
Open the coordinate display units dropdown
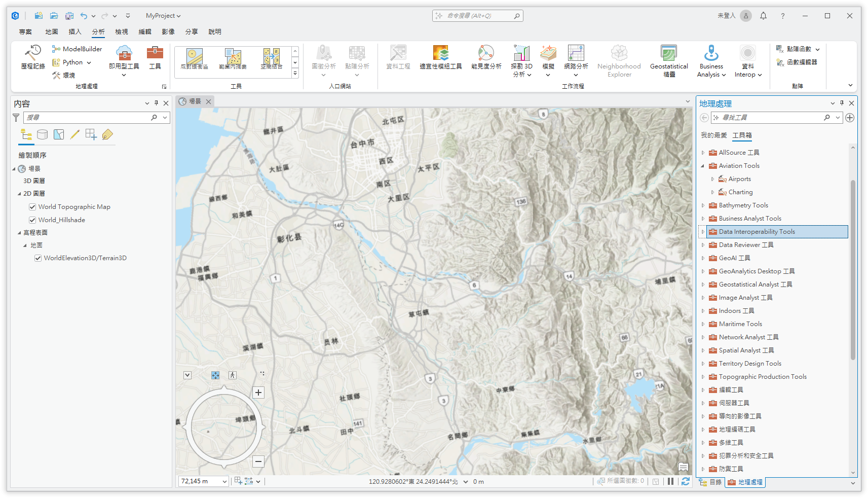(466, 482)
